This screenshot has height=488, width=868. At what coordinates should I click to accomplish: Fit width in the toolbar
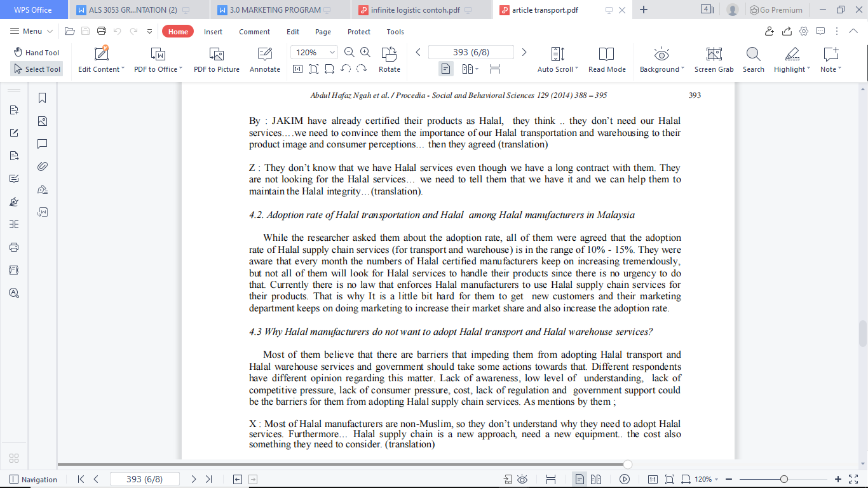(329, 69)
